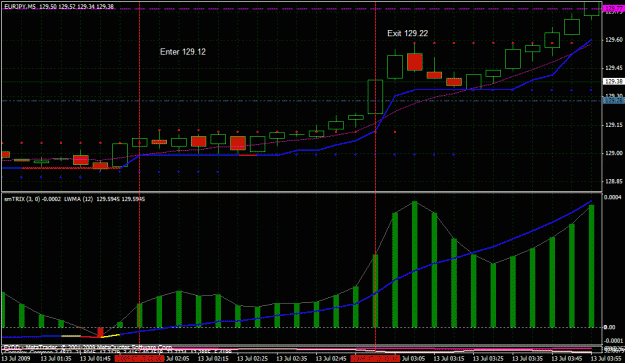
Task: Click the 129.60 price scale label
Action: click(614, 40)
